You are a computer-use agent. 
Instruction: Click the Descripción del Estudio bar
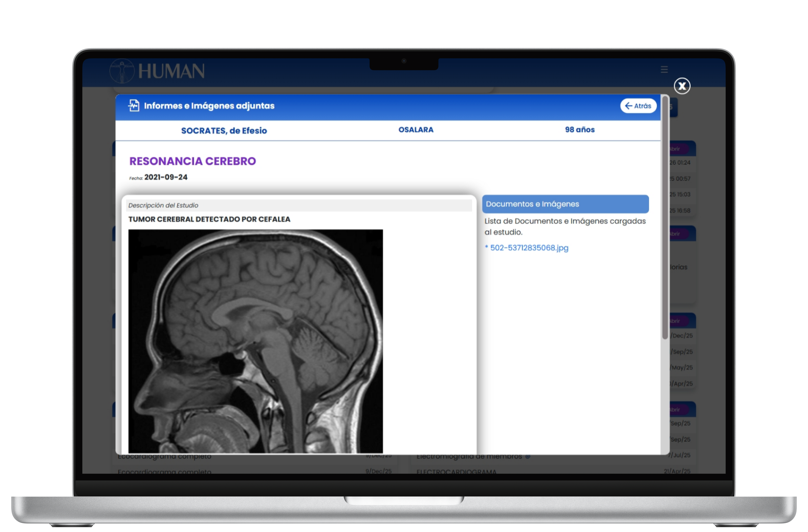299,205
